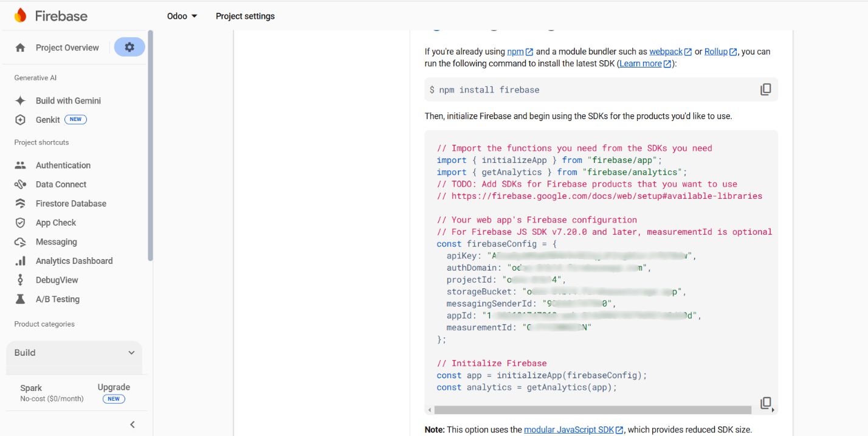Click the App Check shield icon

(x=20, y=223)
